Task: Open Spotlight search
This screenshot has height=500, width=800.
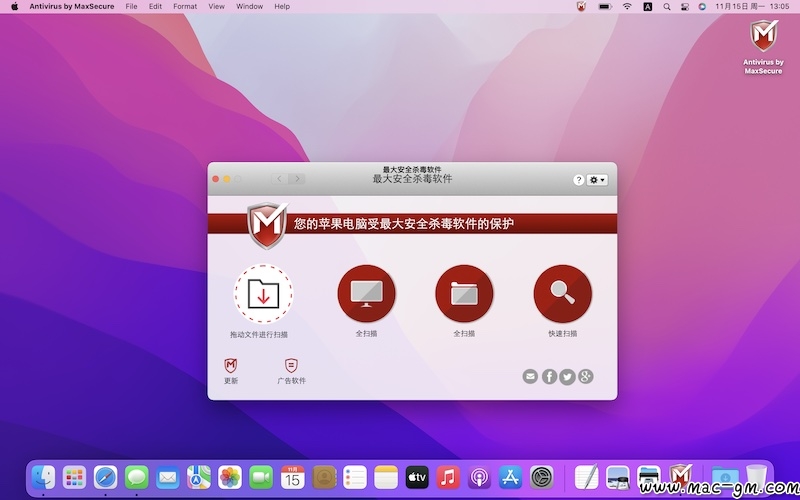Action: (667, 7)
